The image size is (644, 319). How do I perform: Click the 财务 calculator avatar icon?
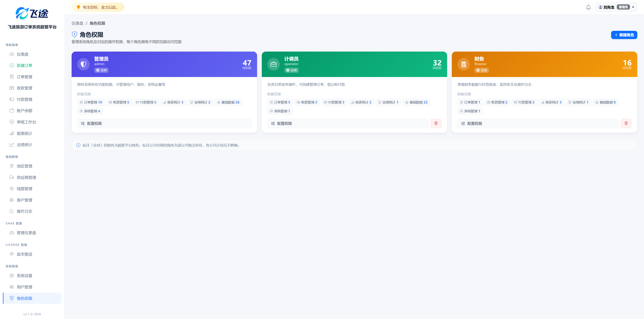click(x=464, y=64)
